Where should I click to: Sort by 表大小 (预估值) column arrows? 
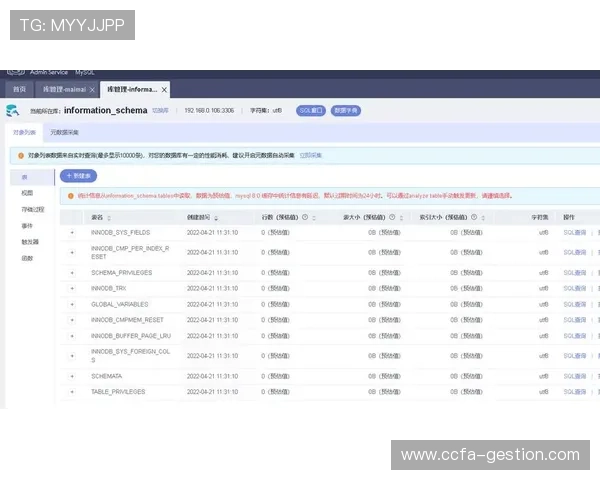click(x=401, y=218)
